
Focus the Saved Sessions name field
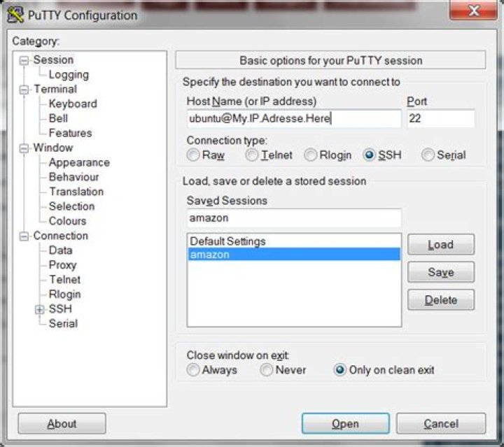click(x=294, y=218)
